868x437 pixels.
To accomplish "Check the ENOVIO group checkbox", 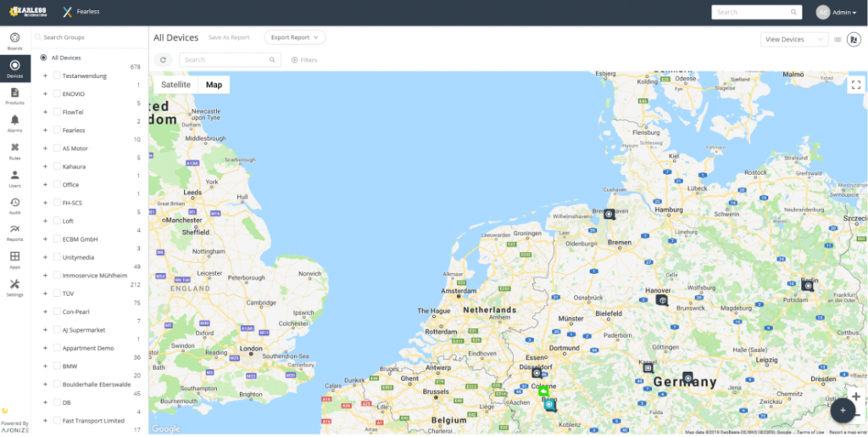I will tap(57, 93).
